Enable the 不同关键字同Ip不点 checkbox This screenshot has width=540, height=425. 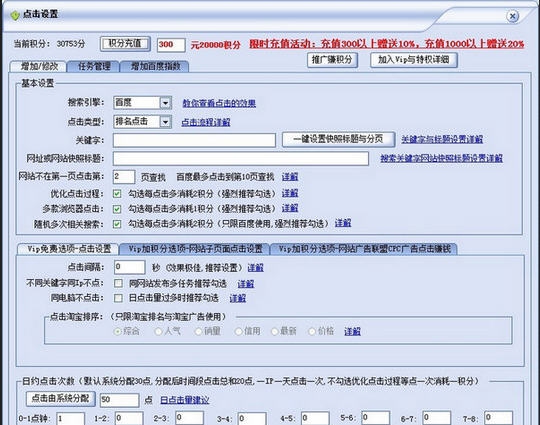(x=118, y=283)
